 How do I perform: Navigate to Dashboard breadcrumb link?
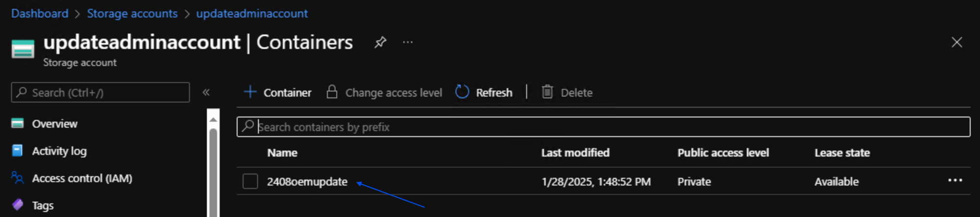click(x=40, y=14)
